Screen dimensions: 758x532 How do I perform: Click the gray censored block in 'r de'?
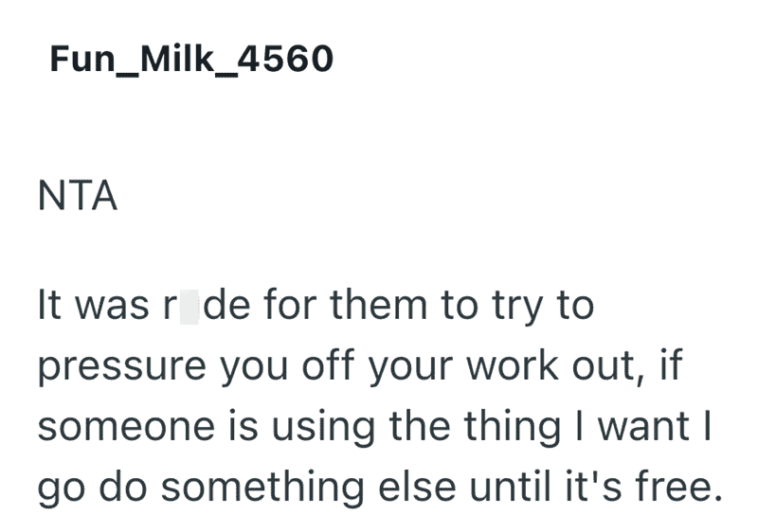[189, 307]
